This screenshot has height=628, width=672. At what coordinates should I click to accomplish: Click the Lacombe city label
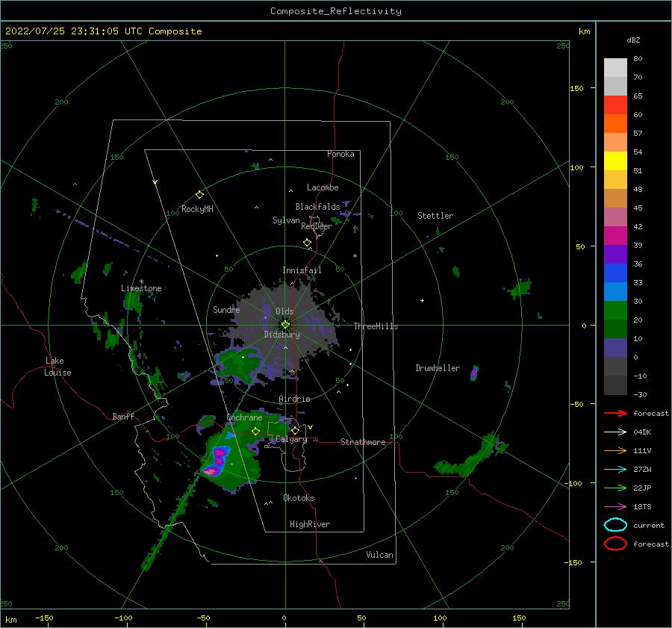[323, 187]
